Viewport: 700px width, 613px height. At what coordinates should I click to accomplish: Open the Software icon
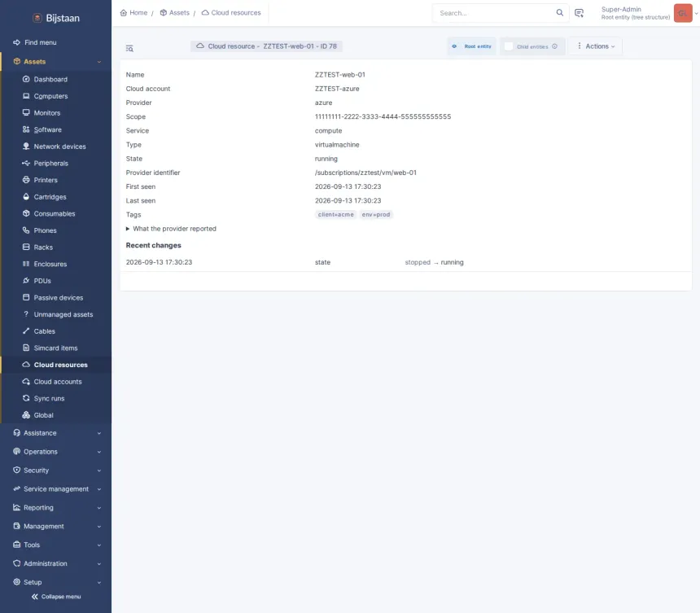tap(26, 129)
